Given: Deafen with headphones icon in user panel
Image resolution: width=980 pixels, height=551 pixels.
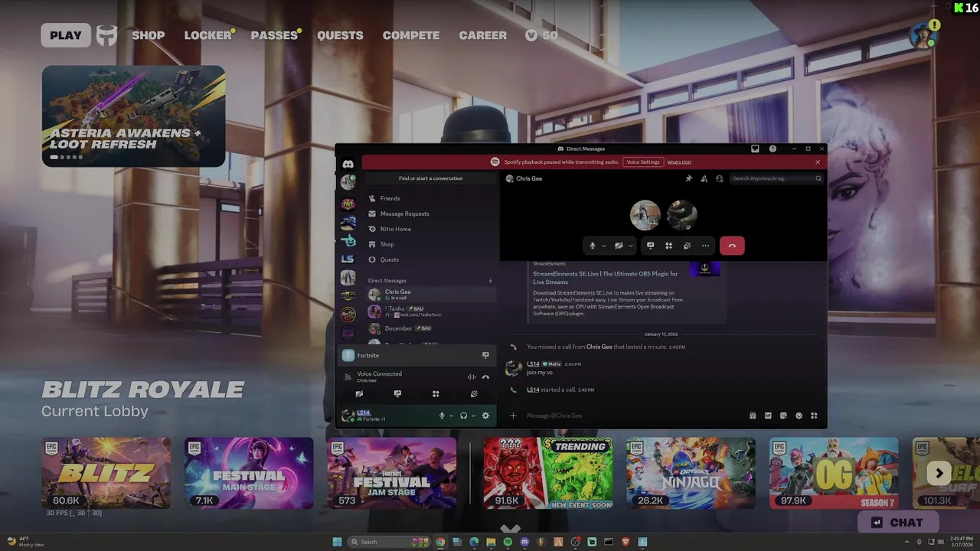Looking at the screenshot, I should tap(463, 416).
